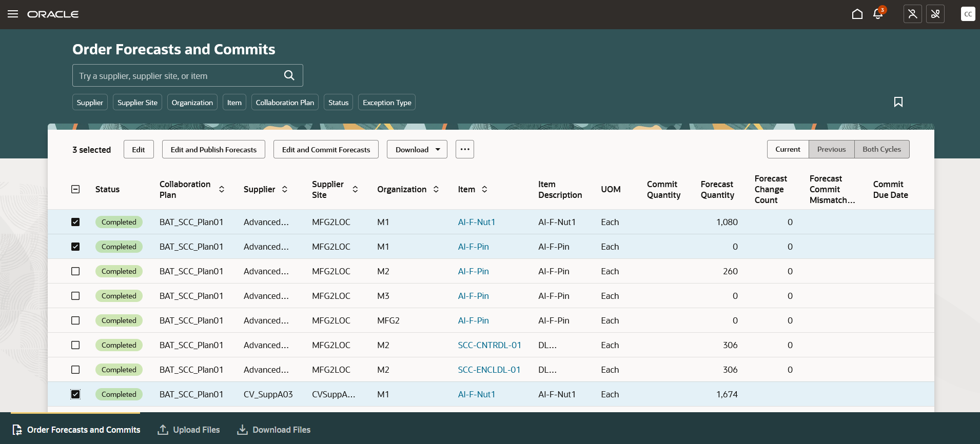The width and height of the screenshot is (980, 444).
Task: Check the SCC-CNTRDL-01 row checkbox
Action: (75, 345)
